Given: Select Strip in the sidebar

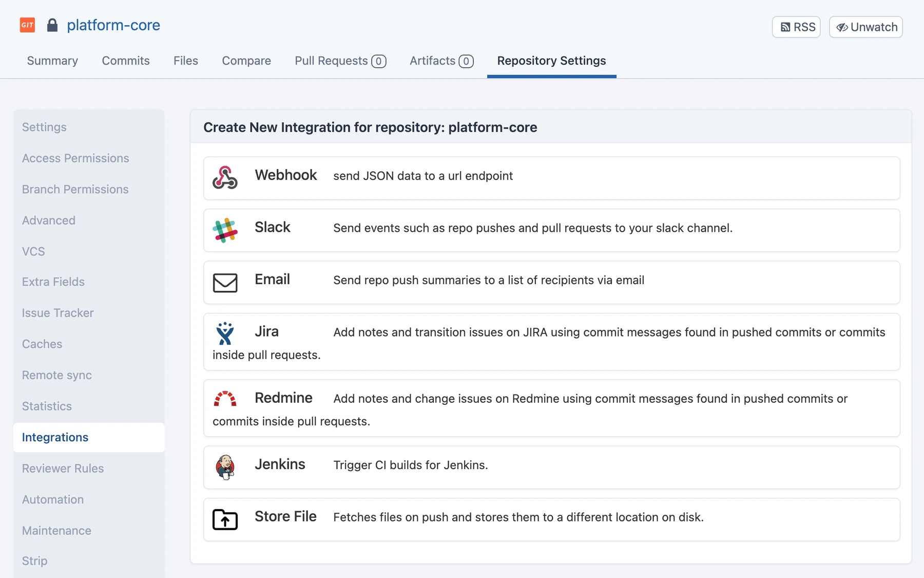Looking at the screenshot, I should tap(89, 561).
